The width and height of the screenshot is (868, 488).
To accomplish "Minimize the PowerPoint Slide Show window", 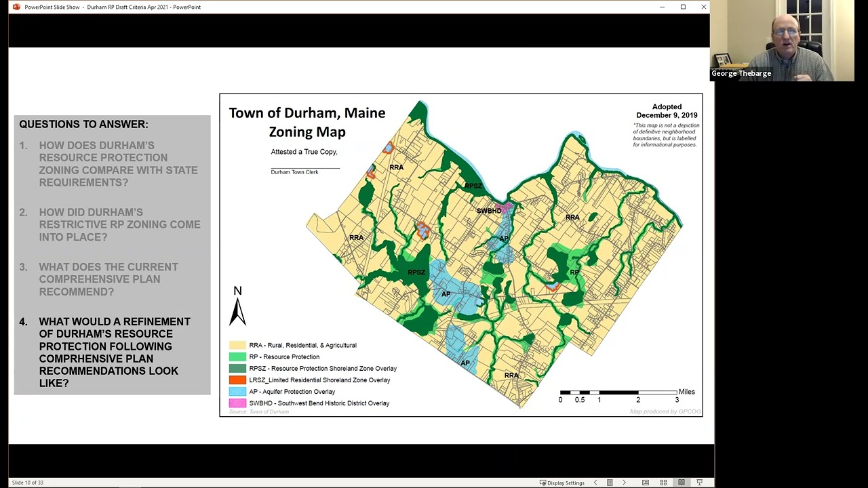I will (662, 7).
